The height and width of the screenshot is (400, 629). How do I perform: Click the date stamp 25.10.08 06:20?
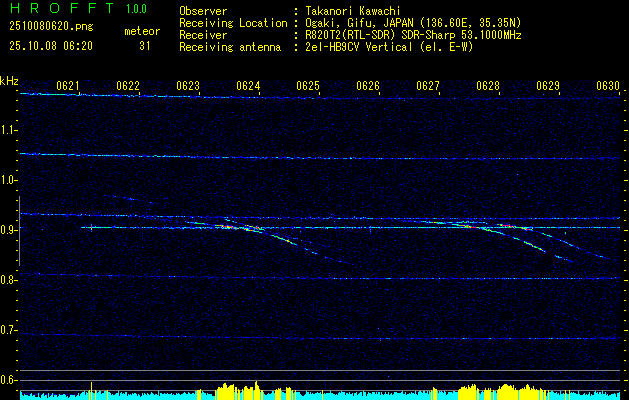tap(51, 46)
